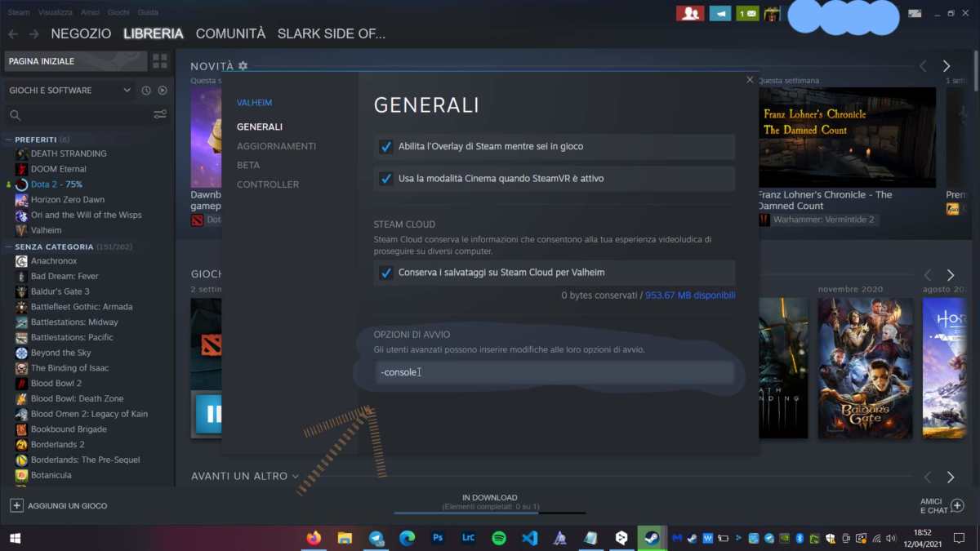
Task: Open Photoshop from the taskbar
Action: tap(438, 538)
